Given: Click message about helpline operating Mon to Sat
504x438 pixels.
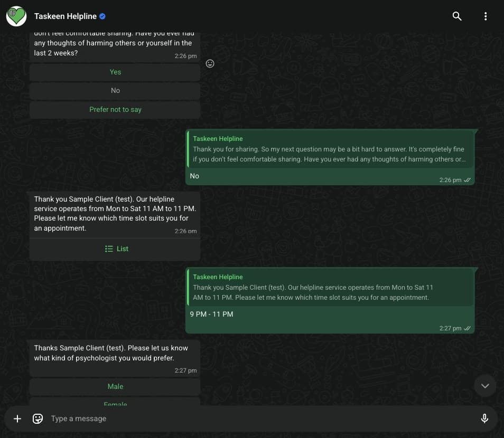Looking at the screenshot, I should tap(115, 214).
